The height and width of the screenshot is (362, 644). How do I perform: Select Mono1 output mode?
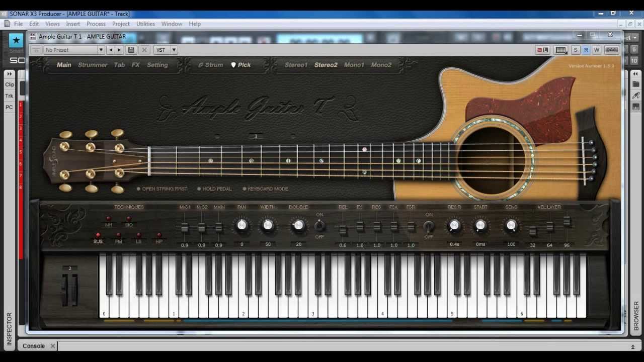(354, 65)
